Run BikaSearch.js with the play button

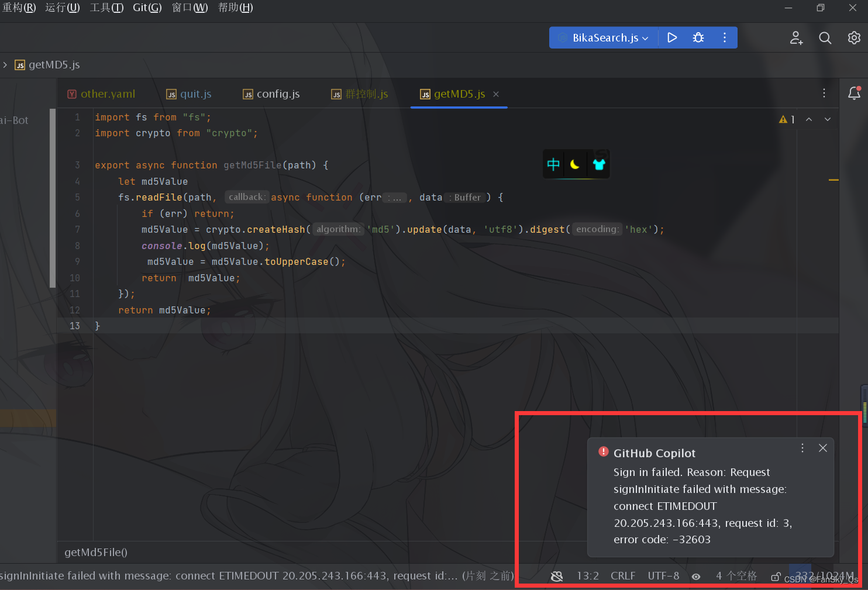coord(672,37)
